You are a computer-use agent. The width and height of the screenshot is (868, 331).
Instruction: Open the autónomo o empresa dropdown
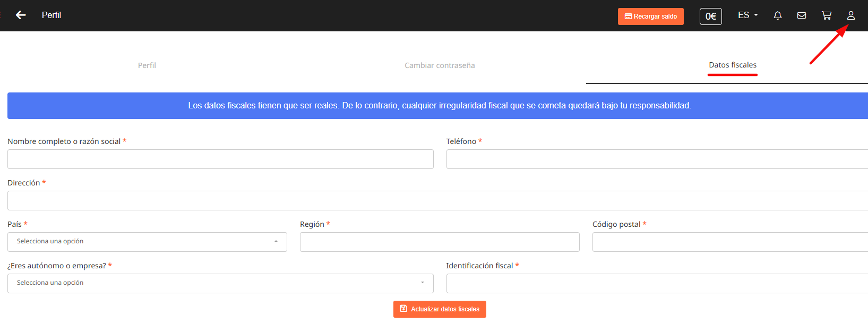pyautogui.click(x=220, y=283)
